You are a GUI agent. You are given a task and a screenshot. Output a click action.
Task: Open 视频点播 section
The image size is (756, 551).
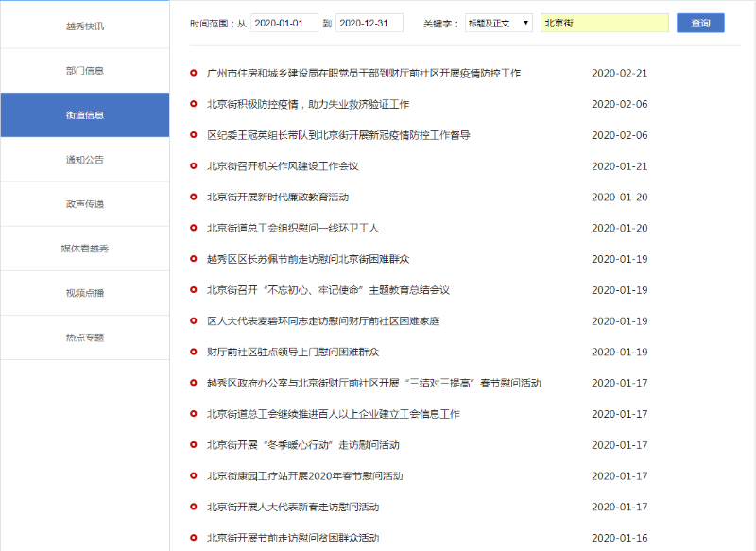point(85,293)
